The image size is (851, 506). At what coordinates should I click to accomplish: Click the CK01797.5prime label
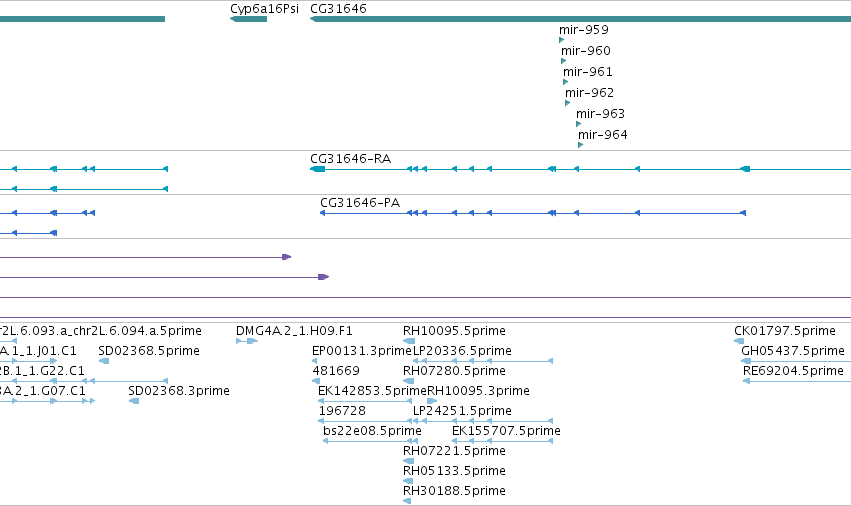(x=785, y=331)
